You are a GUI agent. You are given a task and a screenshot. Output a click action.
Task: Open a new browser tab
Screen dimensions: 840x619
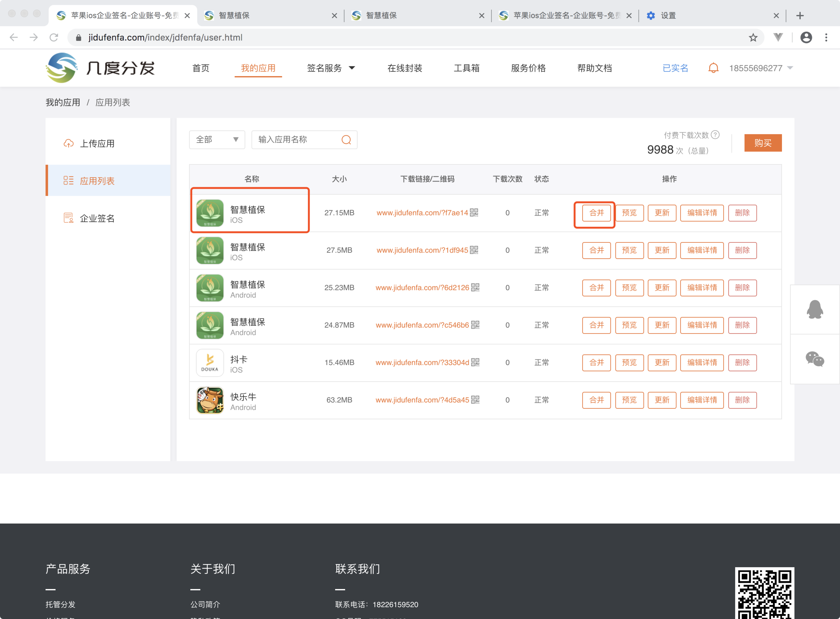[x=800, y=16]
